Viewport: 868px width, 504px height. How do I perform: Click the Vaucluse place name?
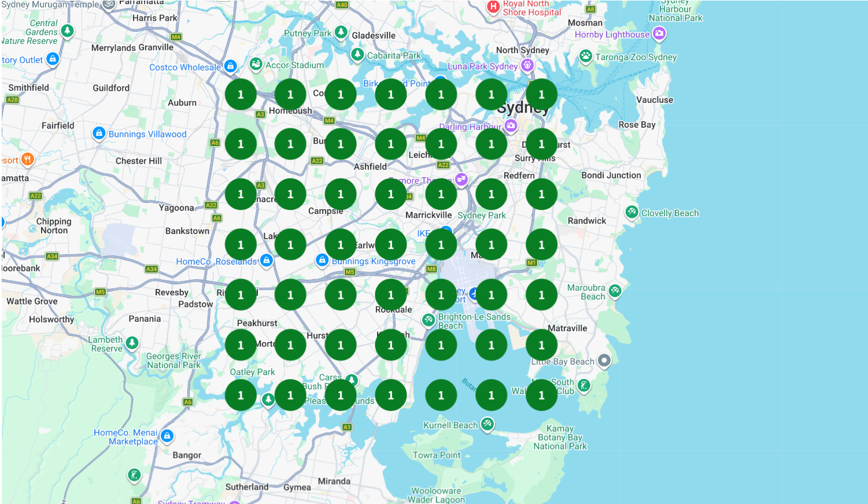pos(655,100)
